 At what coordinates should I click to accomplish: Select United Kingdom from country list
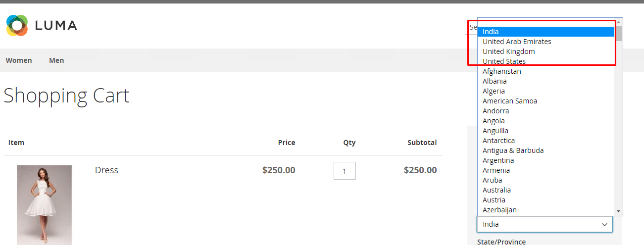coord(508,51)
